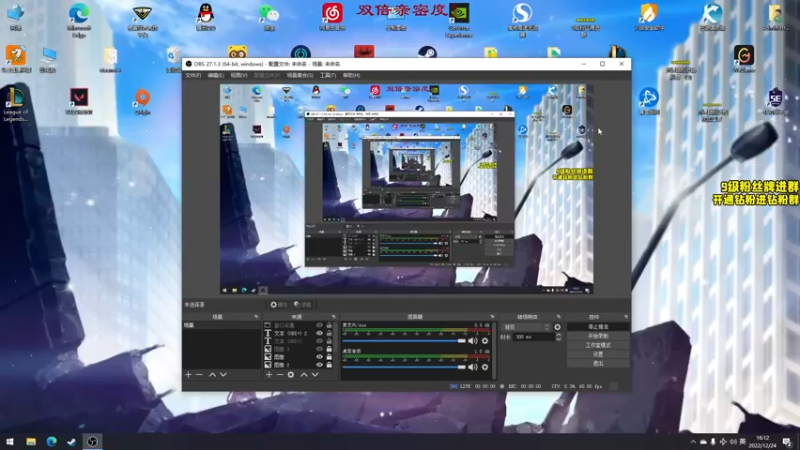Open the 帮助(H) menu in OBS

tap(352, 75)
